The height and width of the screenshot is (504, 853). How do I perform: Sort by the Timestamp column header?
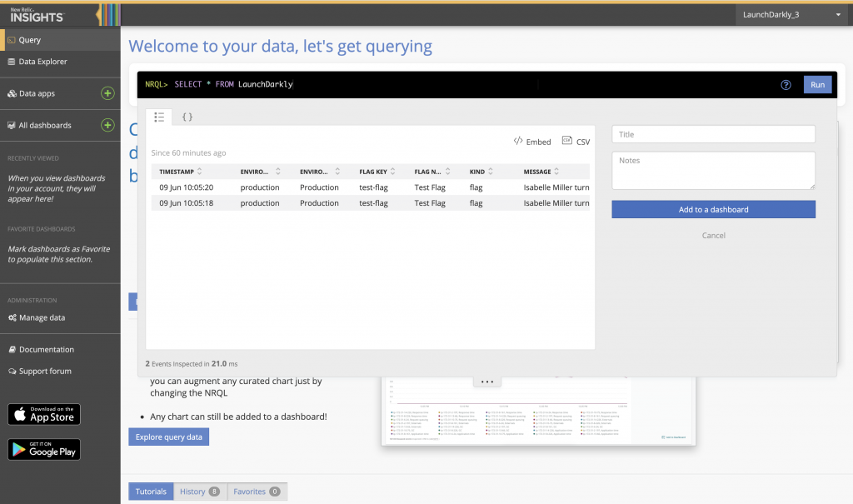[187, 172]
